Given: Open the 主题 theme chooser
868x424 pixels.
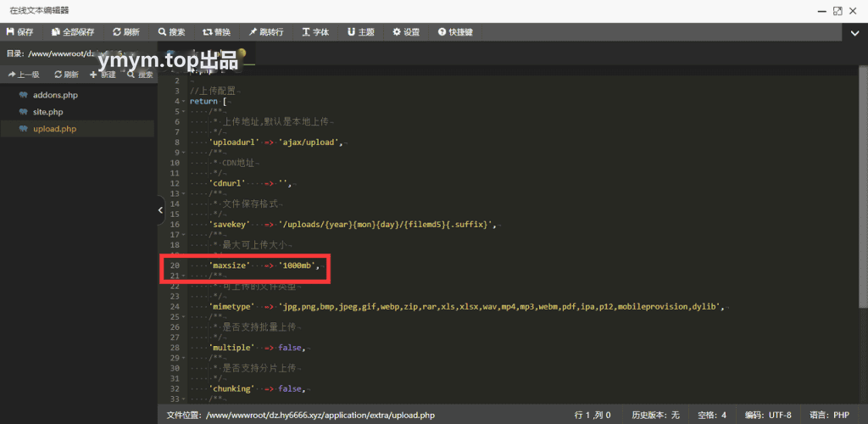Looking at the screenshot, I should (x=361, y=32).
